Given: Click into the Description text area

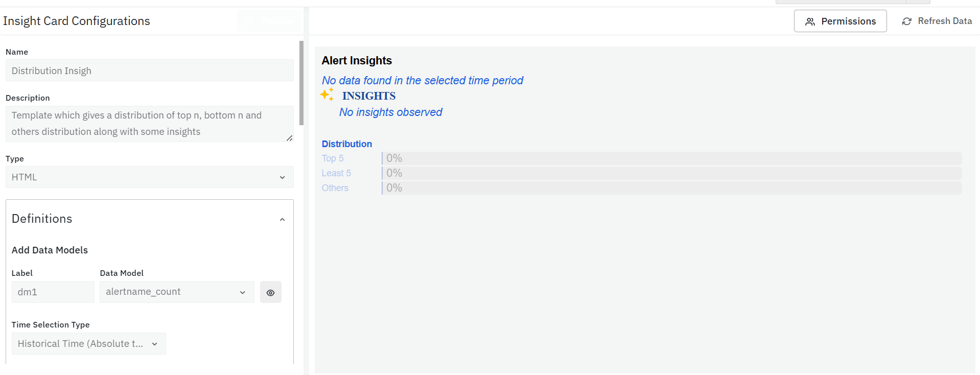Looking at the screenshot, I should [149, 124].
